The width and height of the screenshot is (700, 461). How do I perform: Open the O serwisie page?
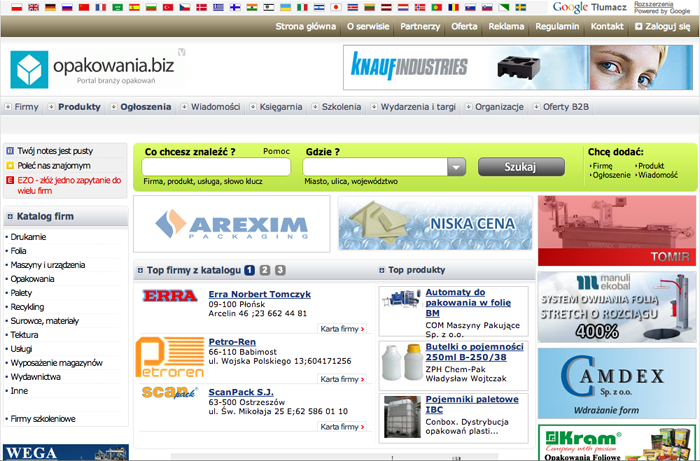(368, 26)
